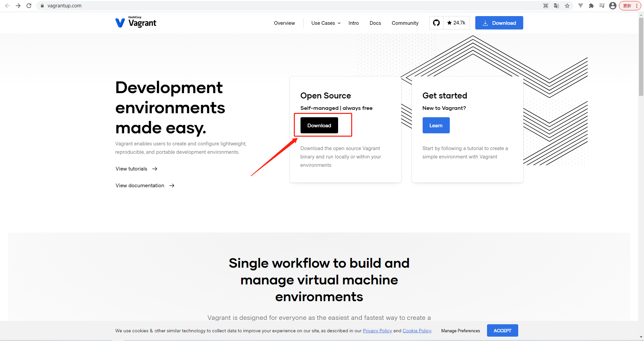The height and width of the screenshot is (341, 644).
Task: Click the 'Self-managed | always free' text
Action: [336, 108]
